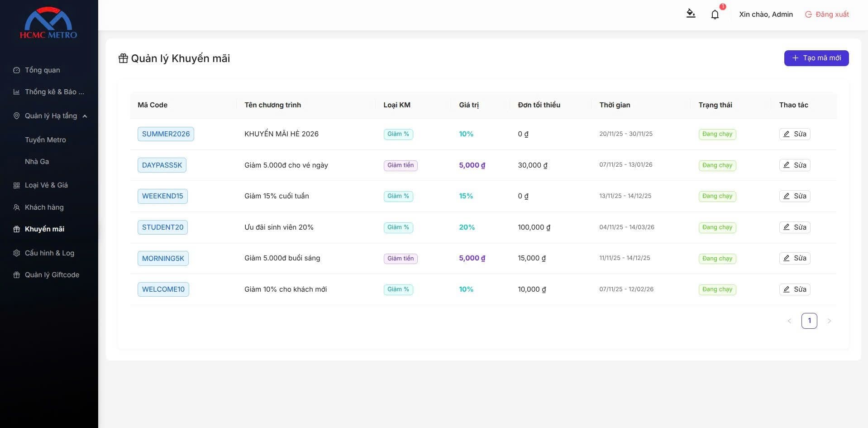Click the Loại Vé & Giá grid icon

coord(17,185)
